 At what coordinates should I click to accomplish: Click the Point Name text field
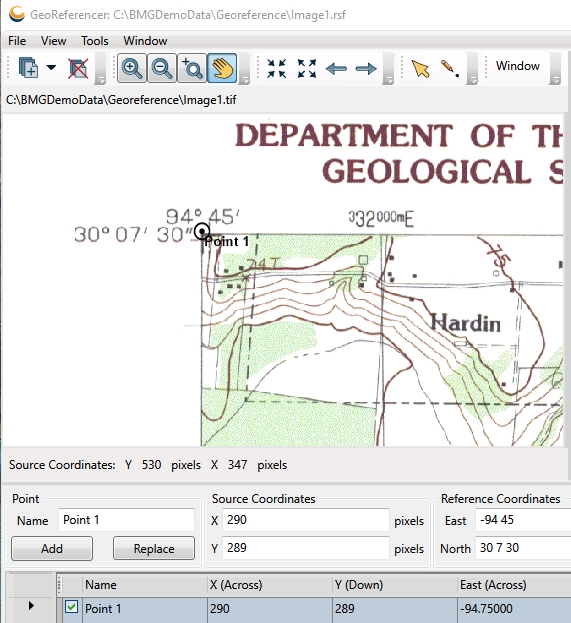[x=126, y=520]
